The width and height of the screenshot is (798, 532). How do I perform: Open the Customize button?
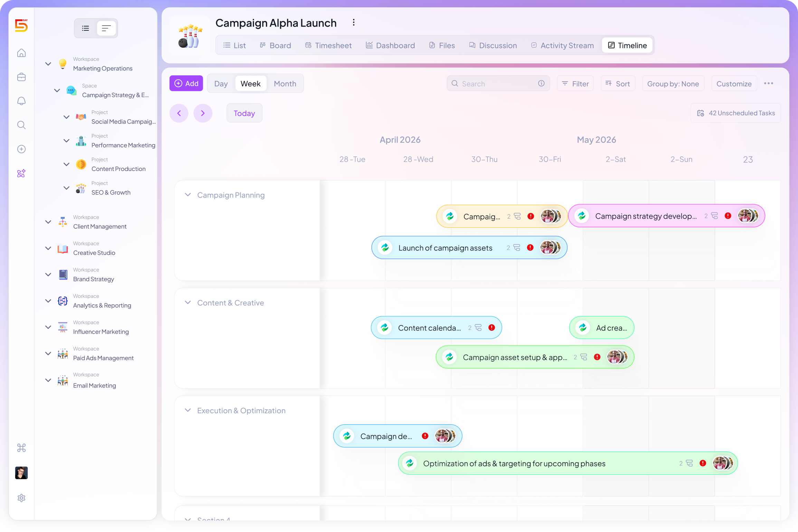[734, 84]
